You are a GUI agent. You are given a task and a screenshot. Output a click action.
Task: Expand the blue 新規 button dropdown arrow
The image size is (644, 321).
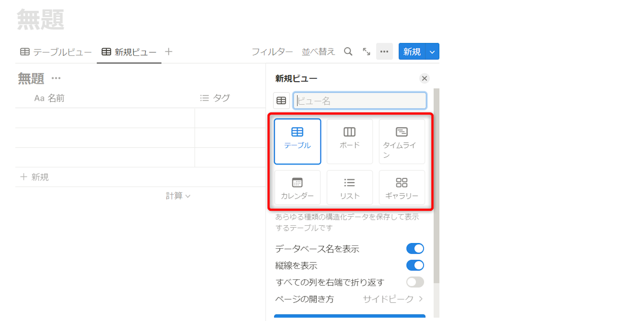coord(432,52)
